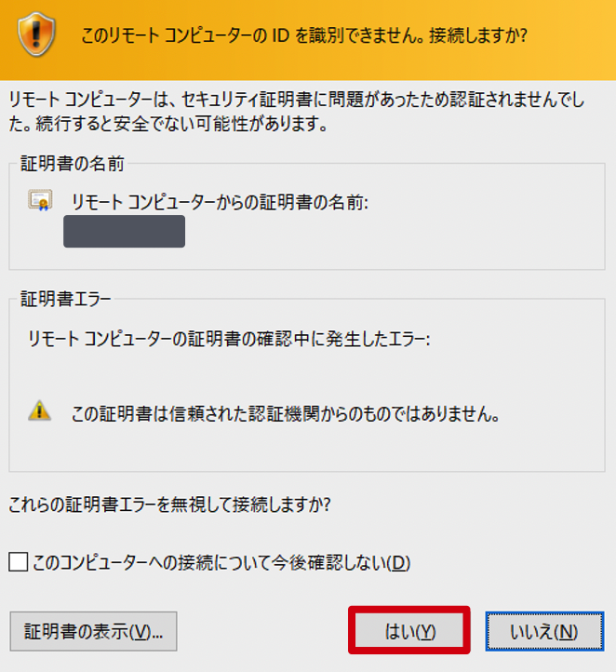Enable the 今後確認しない checkbox
Image resolution: width=616 pixels, height=672 pixels.
(x=19, y=562)
